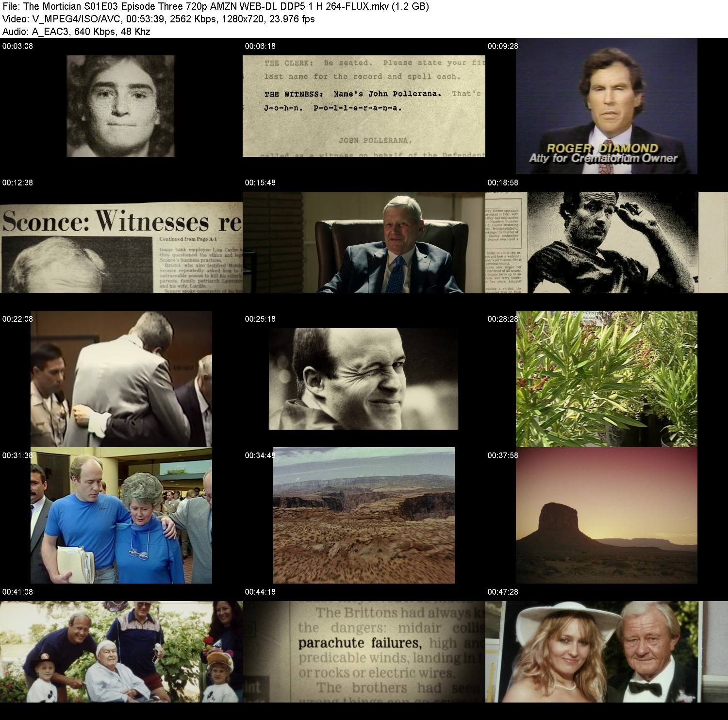728x720 pixels.
Task: Select the thumbnail at 00:03:08
Action: (x=121, y=106)
